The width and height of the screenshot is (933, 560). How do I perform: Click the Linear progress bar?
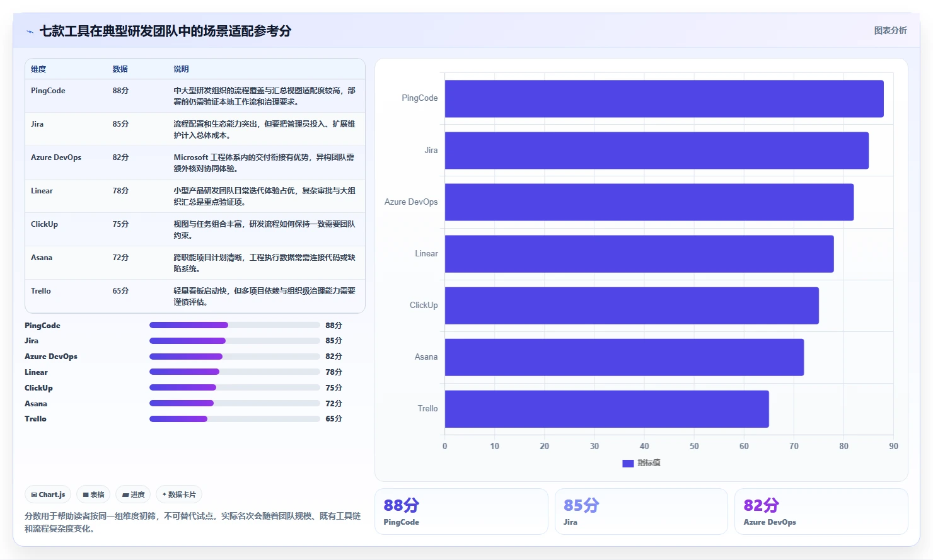click(235, 372)
